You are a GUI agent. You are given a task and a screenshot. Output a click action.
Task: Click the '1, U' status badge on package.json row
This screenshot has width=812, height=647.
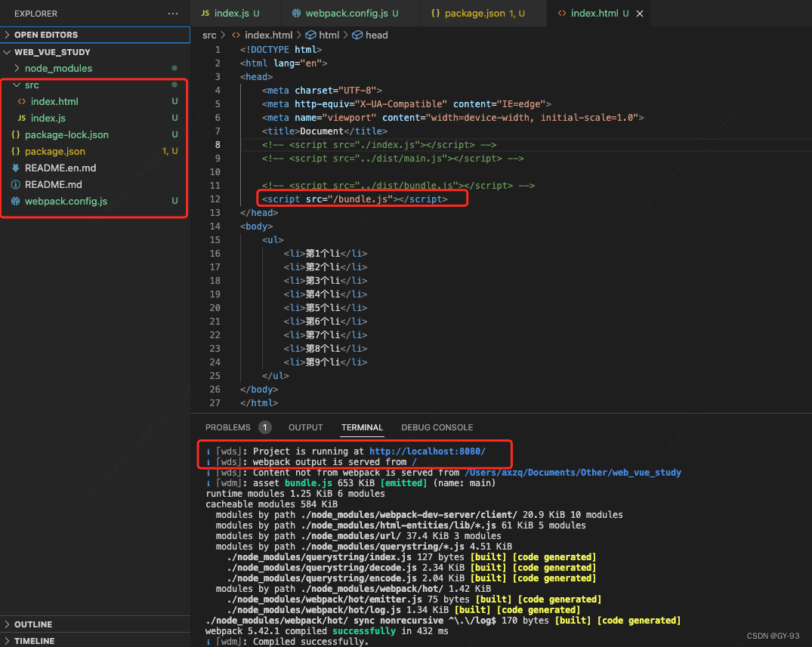170,151
